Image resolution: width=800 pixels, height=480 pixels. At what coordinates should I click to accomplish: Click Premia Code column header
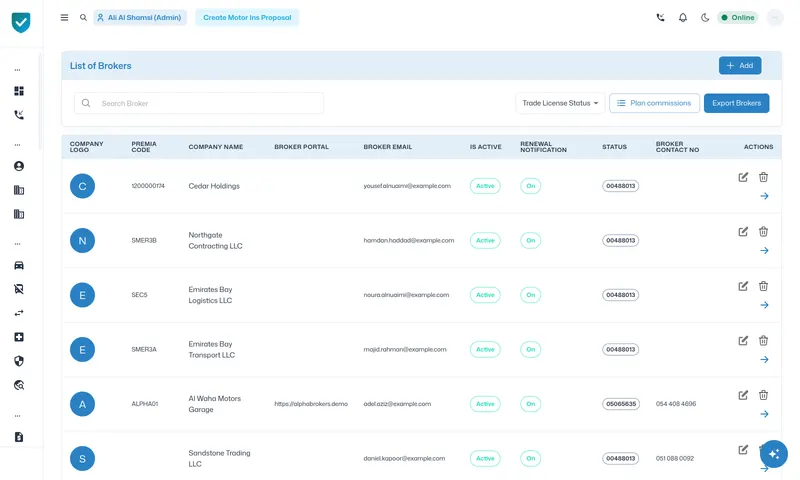pos(144,147)
